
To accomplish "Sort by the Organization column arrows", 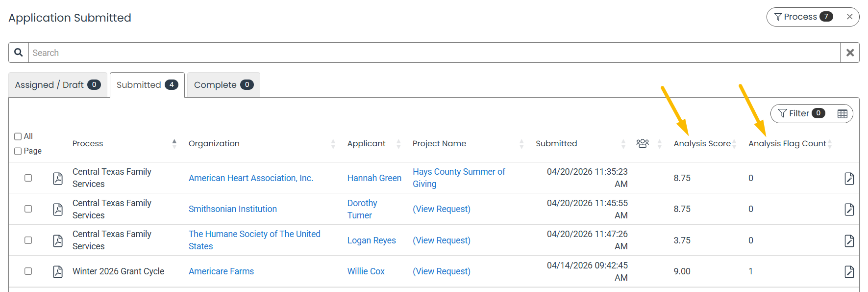I will coord(333,144).
